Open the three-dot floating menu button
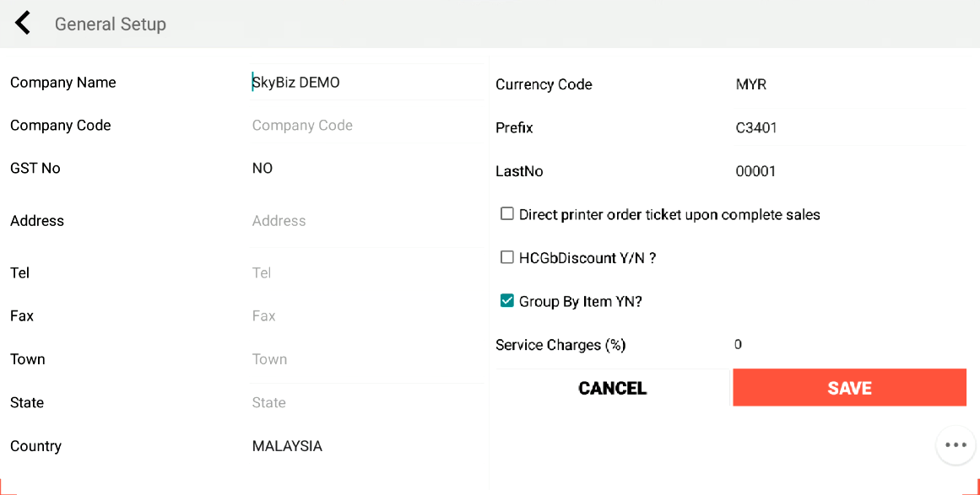This screenshot has height=495, width=980. point(955,445)
